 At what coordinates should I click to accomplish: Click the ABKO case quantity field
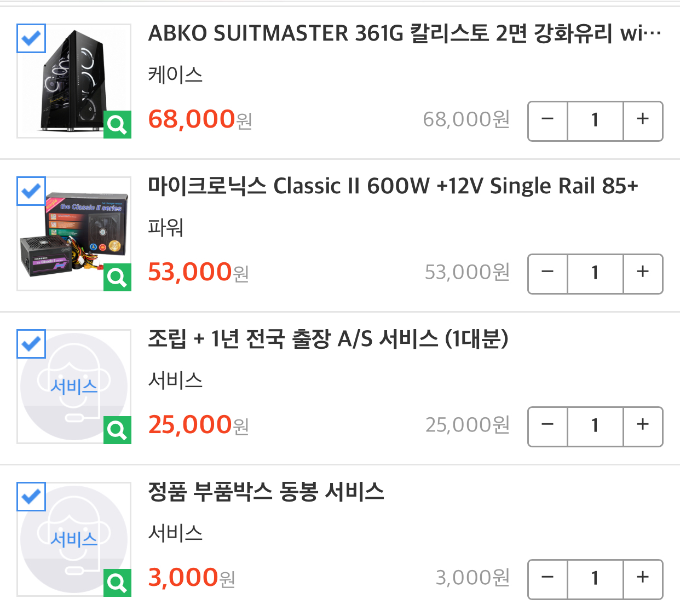pyautogui.click(x=595, y=121)
